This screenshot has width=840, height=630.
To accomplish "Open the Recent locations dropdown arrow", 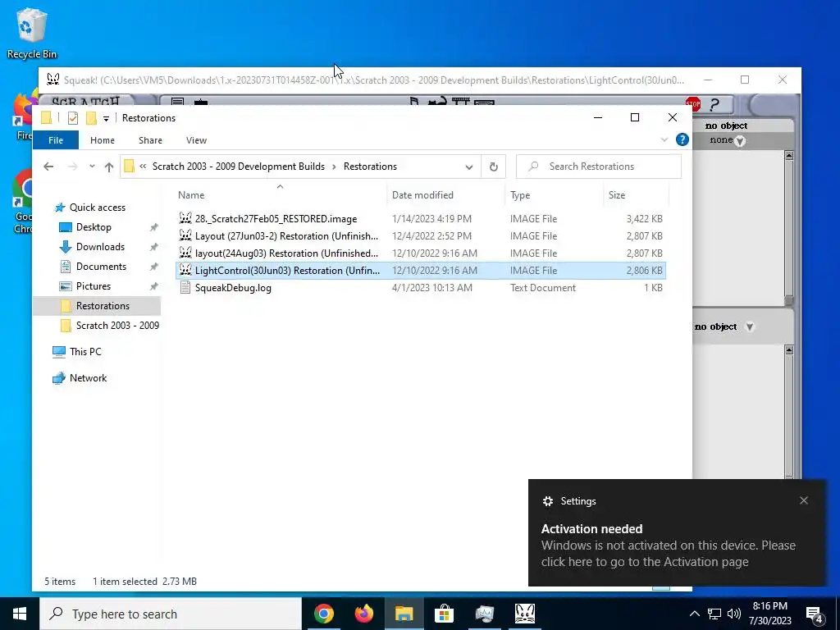I will tap(92, 167).
